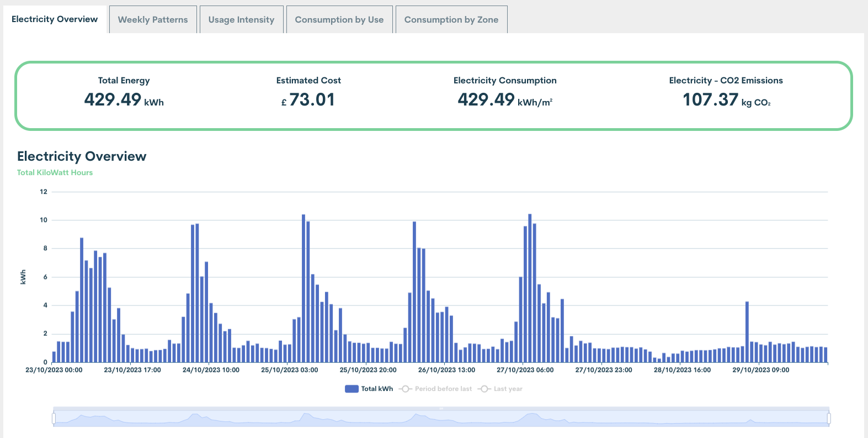Go to the Consumption by Zone tab
Screen dimensions: 868x438
(x=451, y=20)
